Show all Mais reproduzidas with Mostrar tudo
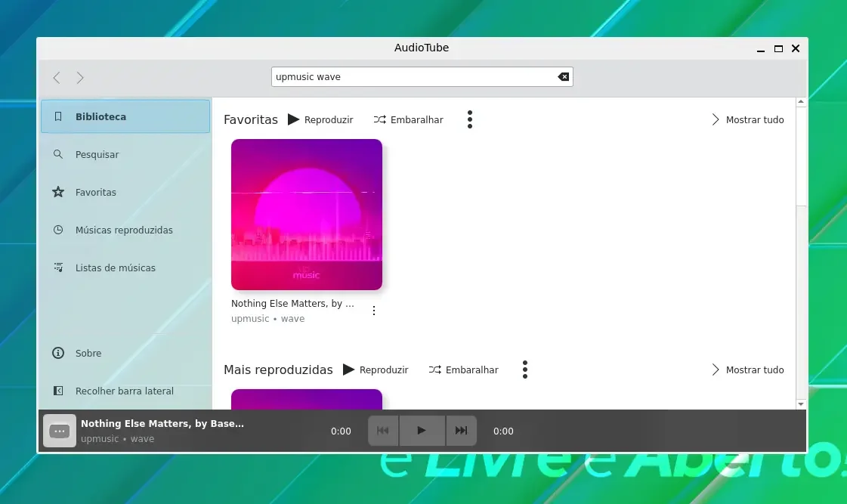Viewport: 847px width, 504px height. click(748, 369)
